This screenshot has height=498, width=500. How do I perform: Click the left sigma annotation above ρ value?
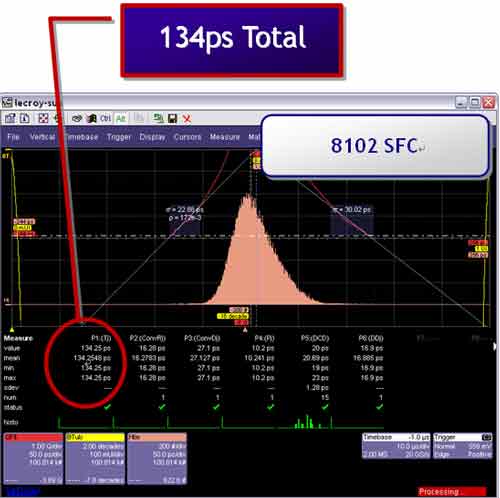click(185, 210)
